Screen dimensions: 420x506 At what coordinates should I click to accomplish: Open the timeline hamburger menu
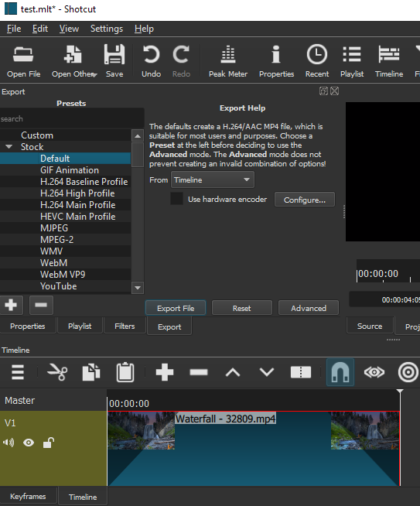click(x=18, y=372)
